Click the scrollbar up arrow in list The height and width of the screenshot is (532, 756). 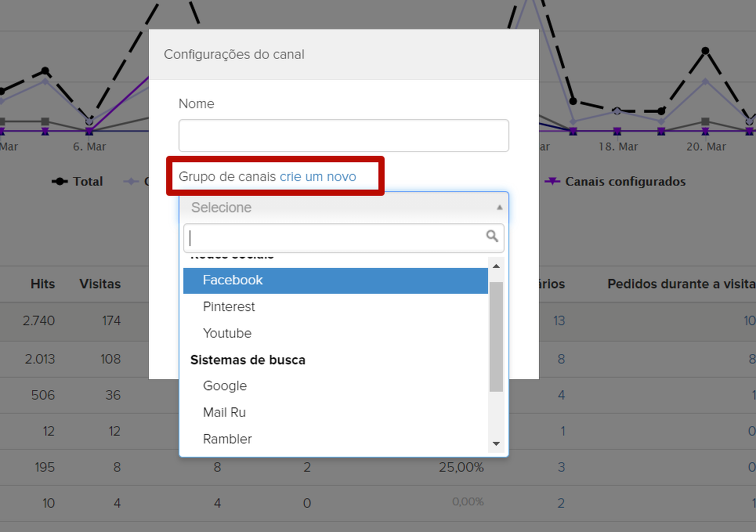tap(495, 266)
